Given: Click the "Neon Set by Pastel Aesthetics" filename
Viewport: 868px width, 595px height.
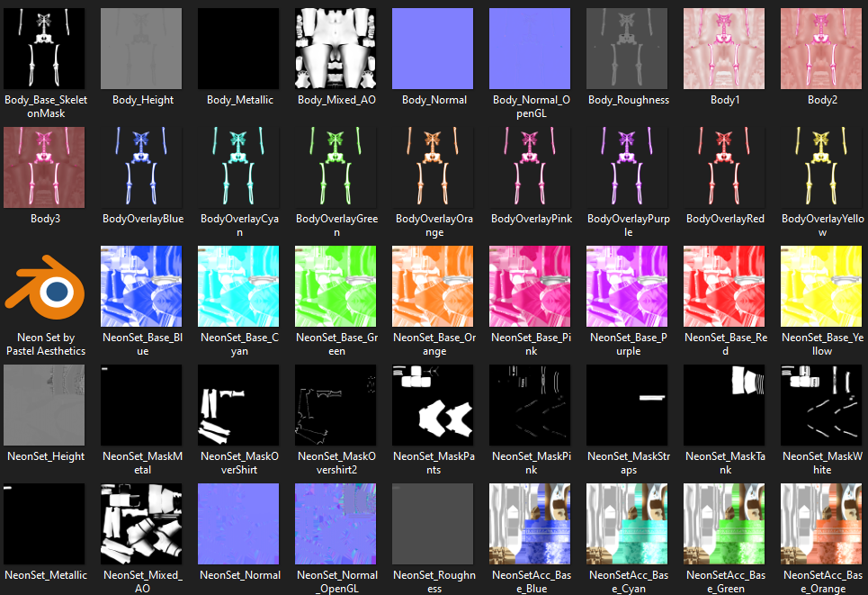Looking at the screenshot, I should 46,344.
